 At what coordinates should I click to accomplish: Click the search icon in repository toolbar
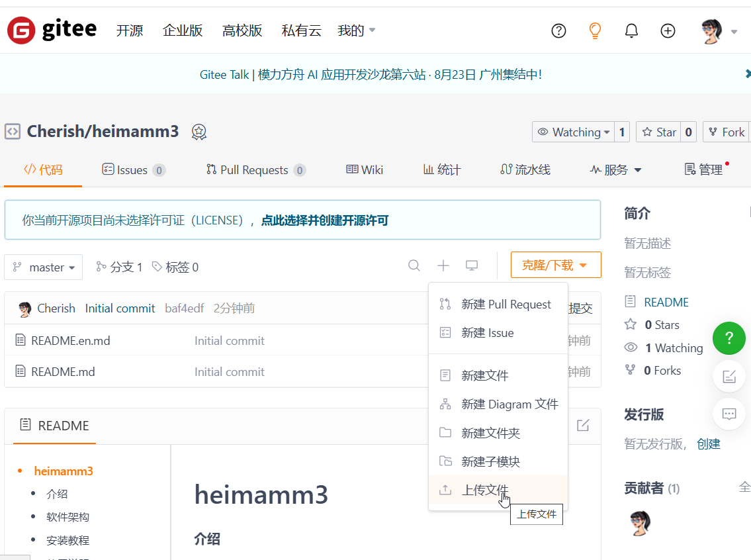414,265
